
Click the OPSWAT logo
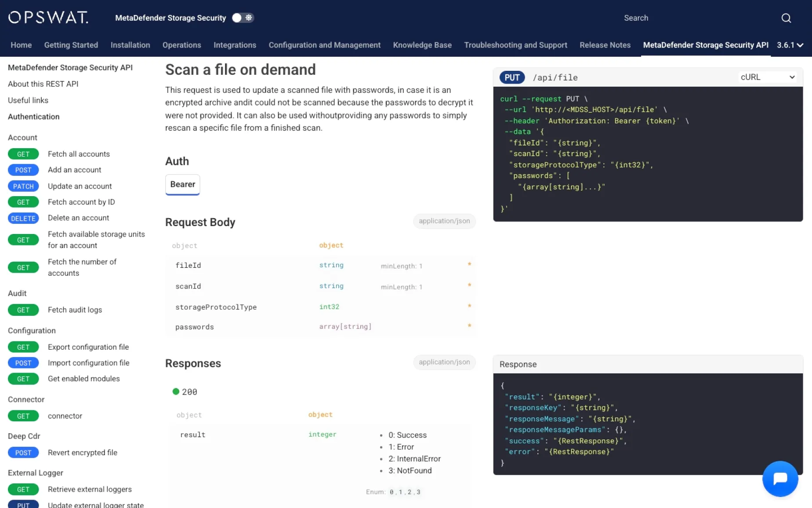pyautogui.click(x=48, y=18)
